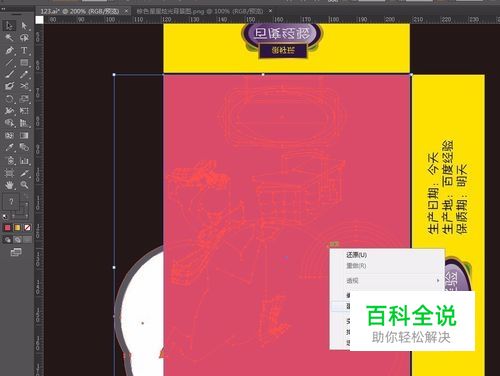Close the 123.ai document tab
The width and height of the screenshot is (500, 376).
[x=126, y=11]
